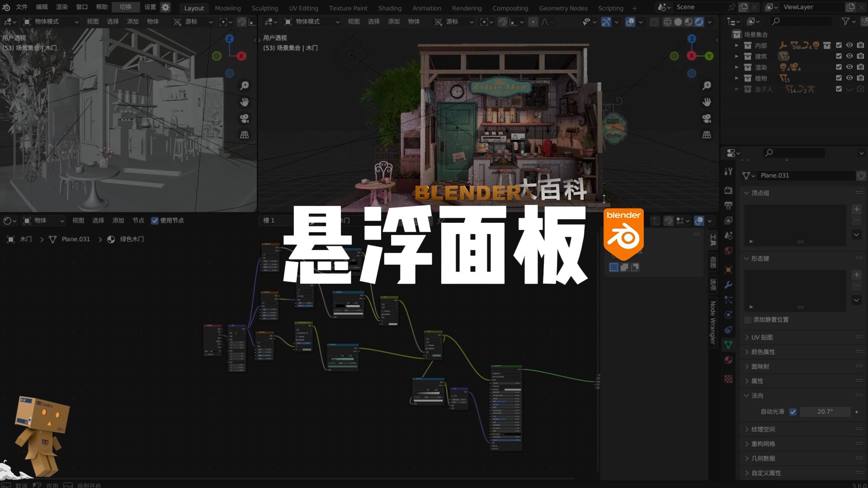The width and height of the screenshot is (868, 488).
Task: Open 物体模式 dropdown in right viewport
Action: click(x=311, y=22)
